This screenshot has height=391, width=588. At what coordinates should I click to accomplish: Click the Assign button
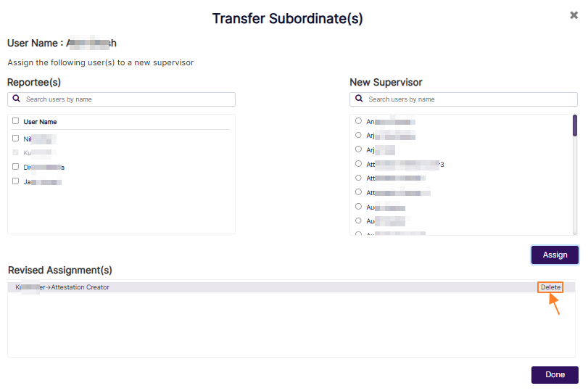point(555,255)
